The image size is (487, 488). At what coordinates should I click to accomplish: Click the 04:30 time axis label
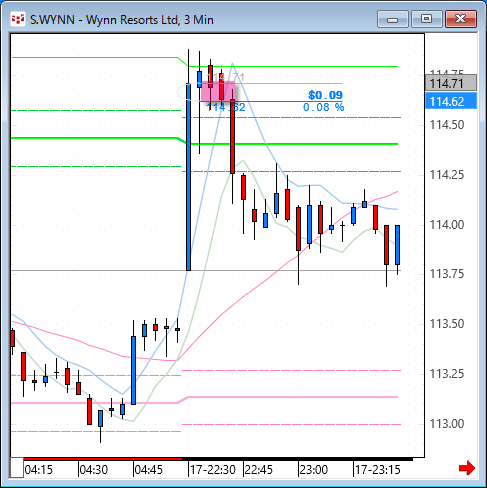click(94, 470)
